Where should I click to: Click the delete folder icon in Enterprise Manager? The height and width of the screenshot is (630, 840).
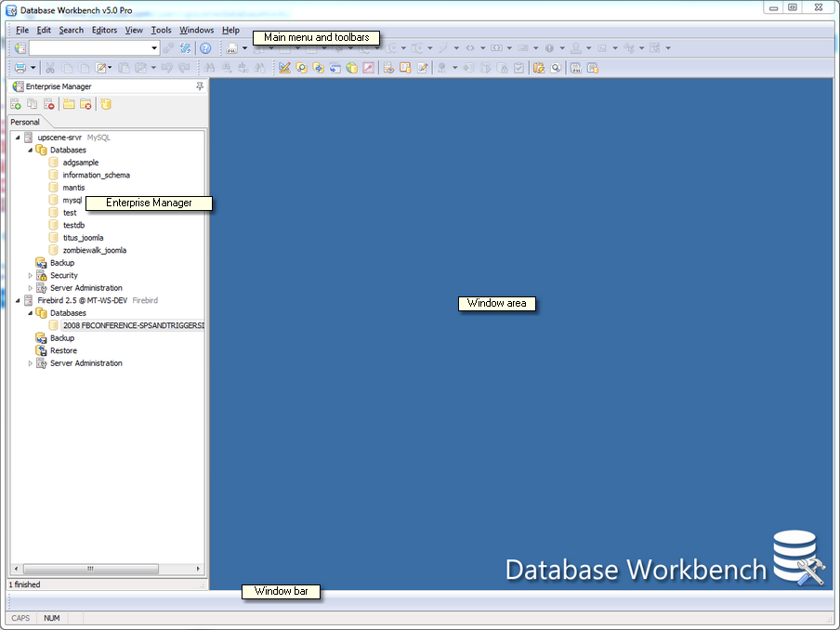coord(85,104)
